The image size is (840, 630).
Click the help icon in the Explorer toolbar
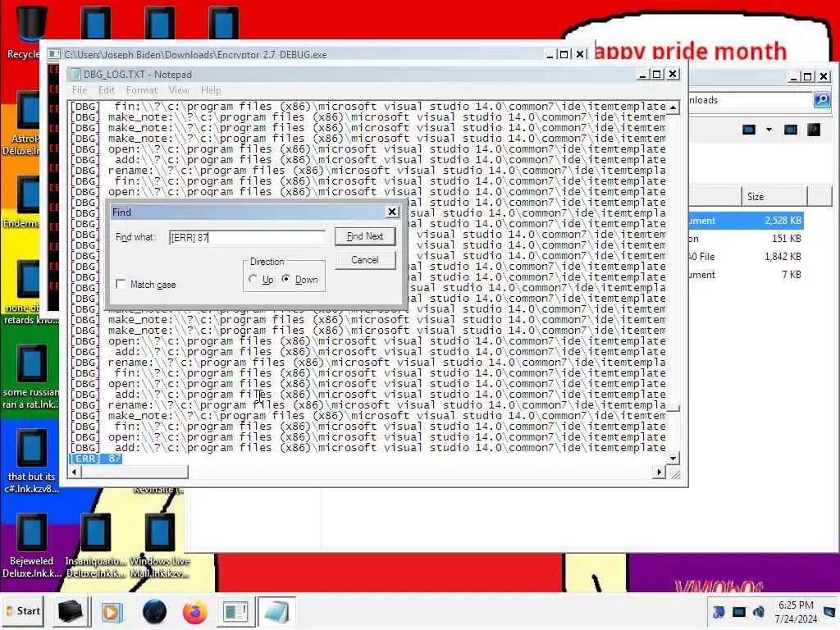coord(814,130)
